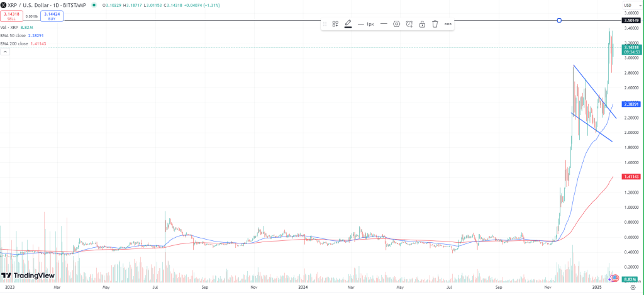Click the blue 2.38291 EMA price label
Screen dimensions: 644x295
(x=631, y=104)
